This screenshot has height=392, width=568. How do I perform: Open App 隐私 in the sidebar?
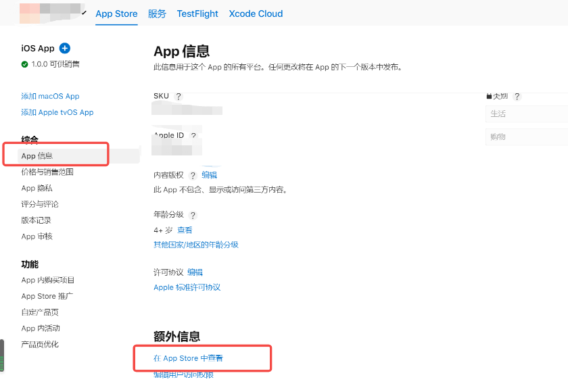pos(37,188)
